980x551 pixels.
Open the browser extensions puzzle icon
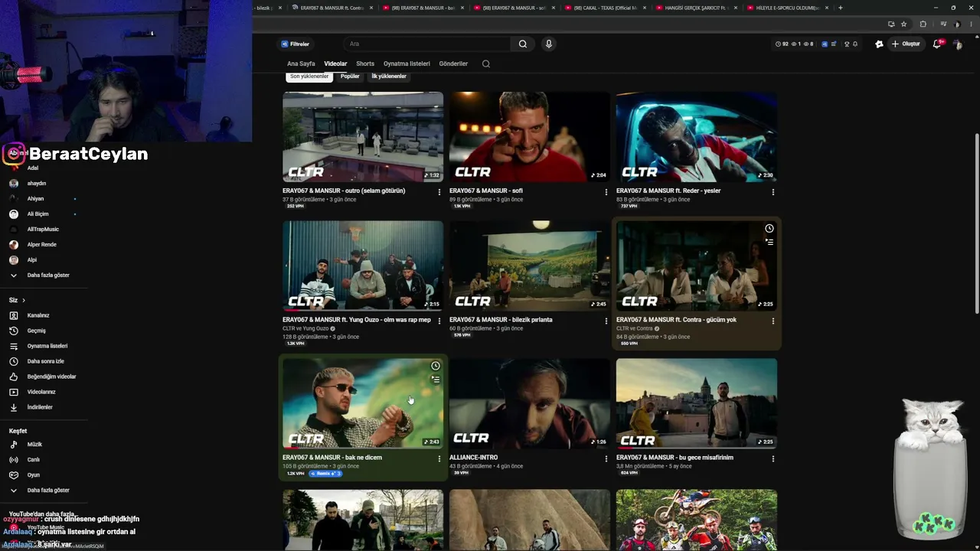pyautogui.click(x=923, y=24)
